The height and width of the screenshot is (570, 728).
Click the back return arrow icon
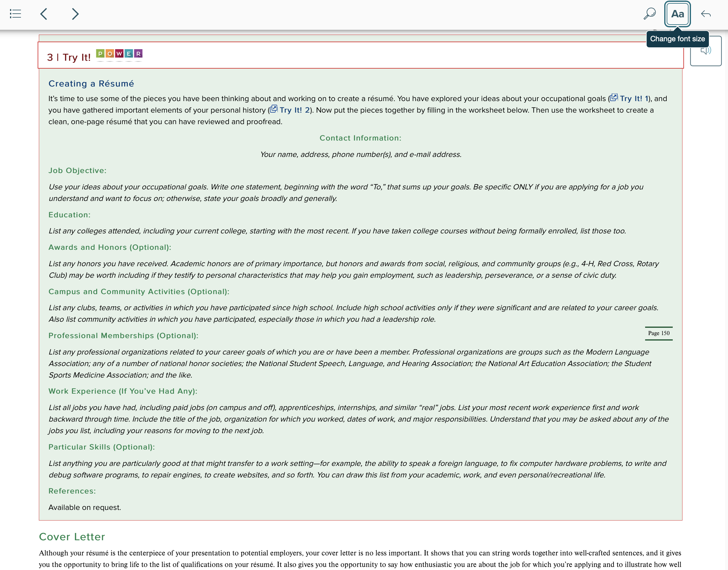pos(706,14)
